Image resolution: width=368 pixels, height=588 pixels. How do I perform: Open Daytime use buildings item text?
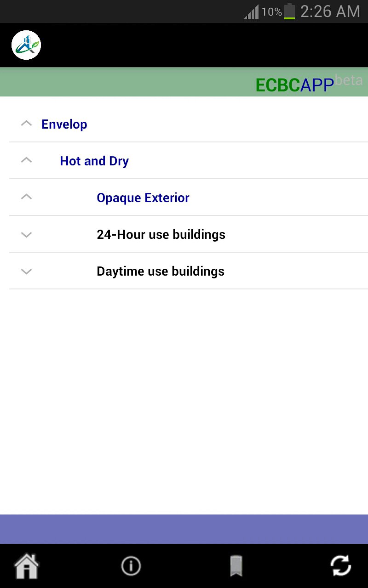161,271
